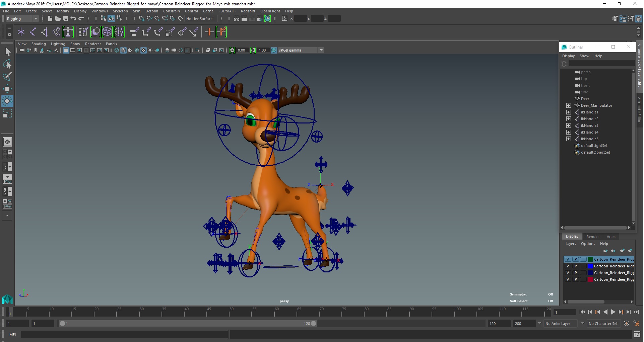Toggle playback P of the first Cartoon_Reindeer layer
The image size is (644, 342).
coord(576,259)
